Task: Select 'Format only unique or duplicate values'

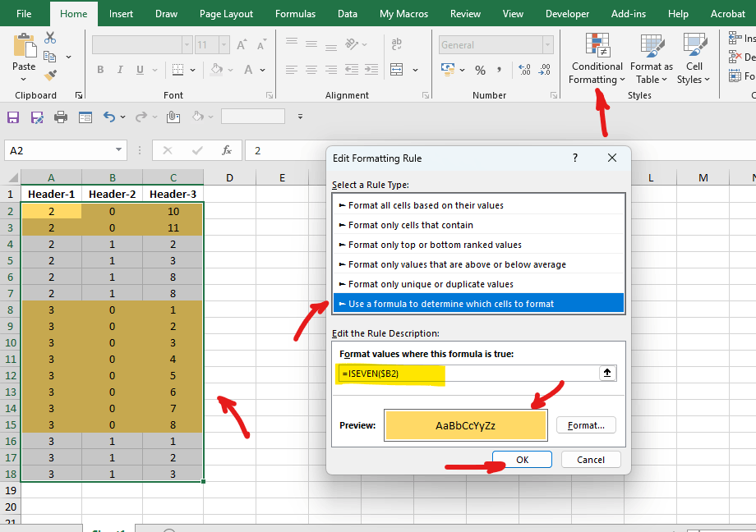Action: [x=479, y=284]
